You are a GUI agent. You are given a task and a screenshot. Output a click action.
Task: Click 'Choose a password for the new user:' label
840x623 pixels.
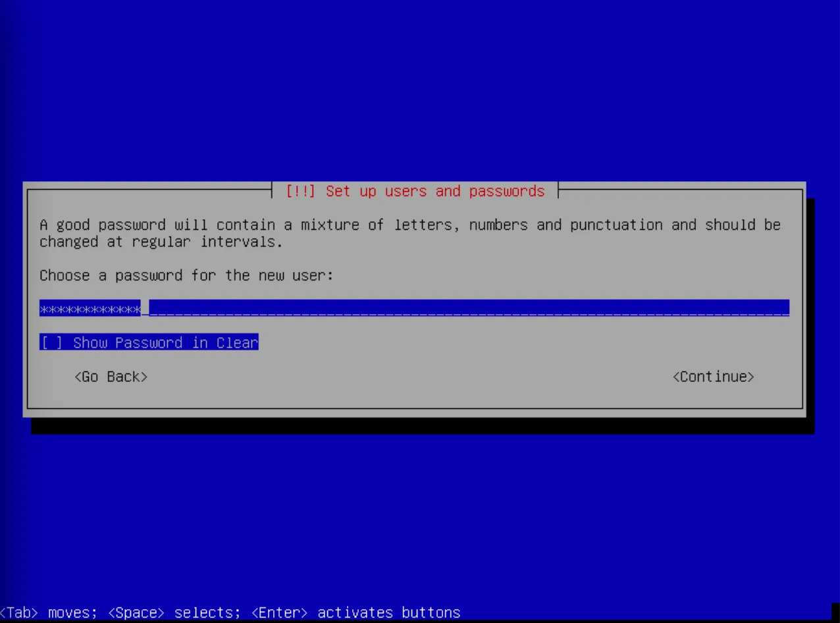tap(186, 275)
